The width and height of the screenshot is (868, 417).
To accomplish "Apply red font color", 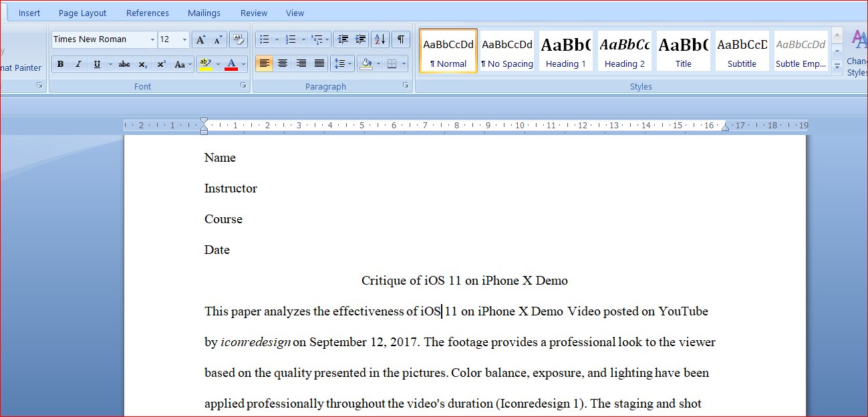I will (x=231, y=64).
